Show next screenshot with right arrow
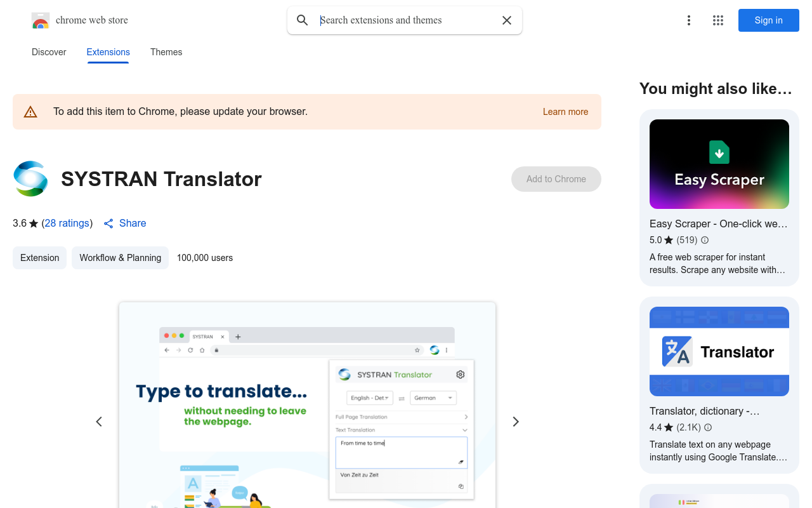Screen dimensions: 812x508 [516, 422]
